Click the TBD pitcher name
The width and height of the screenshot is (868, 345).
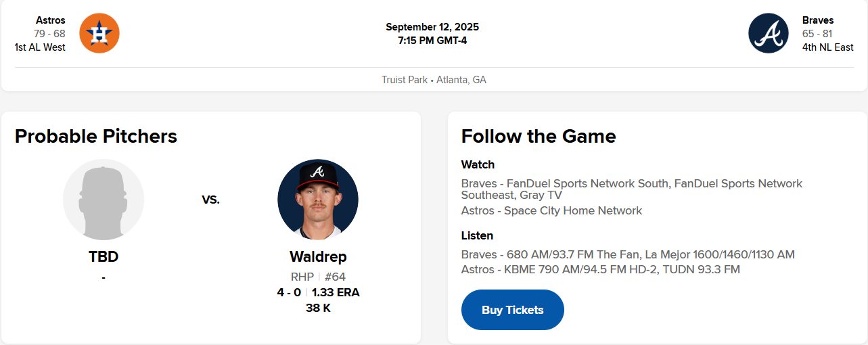coord(104,257)
